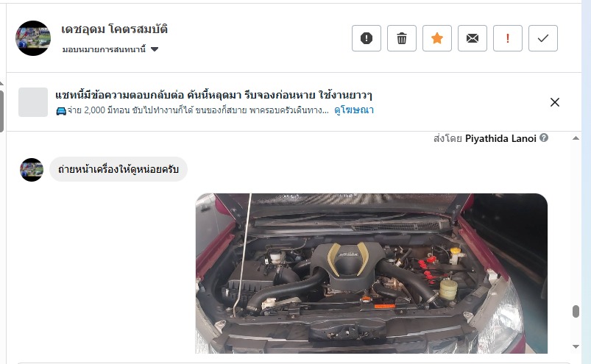Click contact profile picture in header
This screenshot has height=364, width=591.
[33, 38]
